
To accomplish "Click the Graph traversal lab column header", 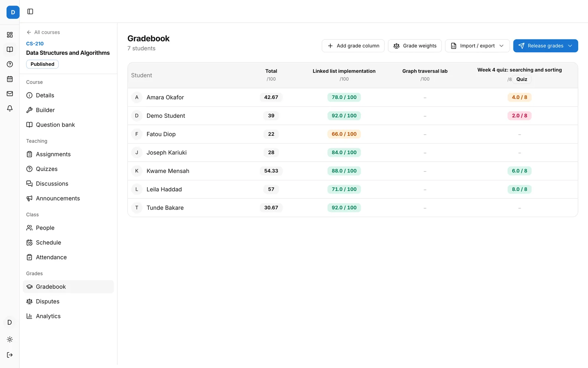I will click(425, 71).
